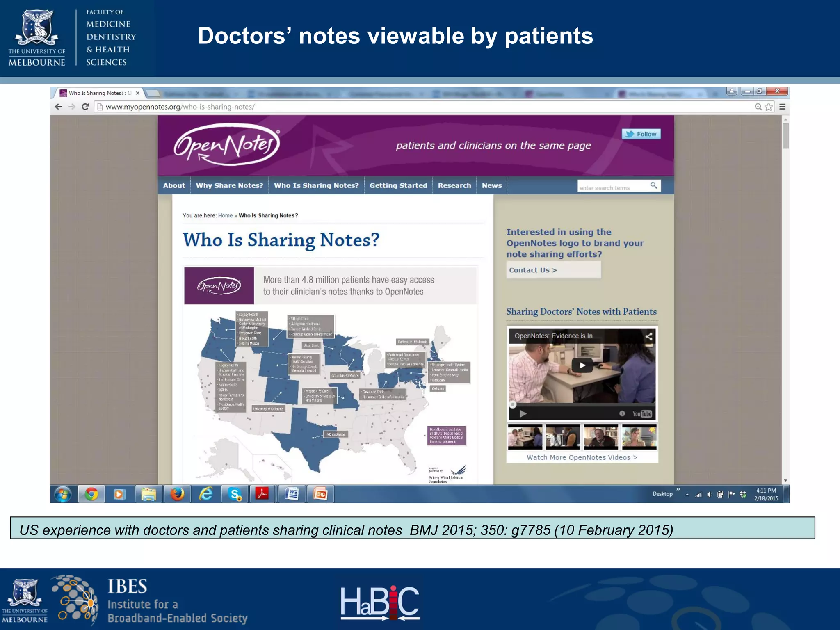The height and width of the screenshot is (630, 840).
Task: Select 'Who Is Sharing Notes?' nav item
Action: pyautogui.click(x=316, y=185)
